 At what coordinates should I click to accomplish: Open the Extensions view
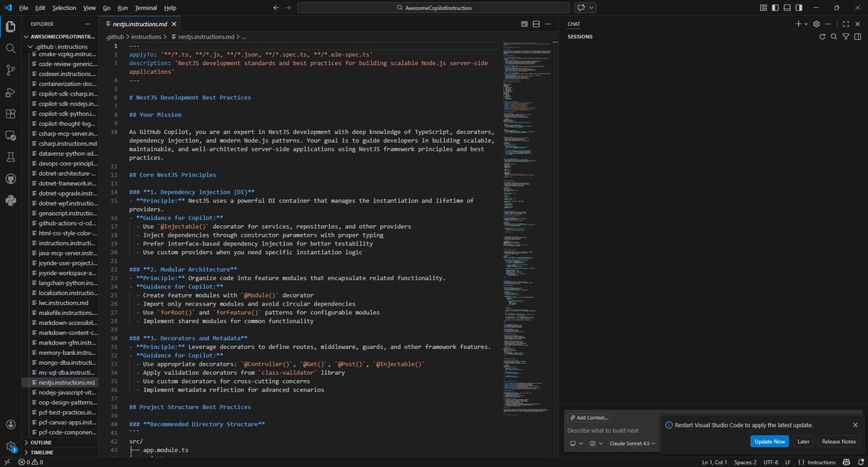[x=10, y=114]
